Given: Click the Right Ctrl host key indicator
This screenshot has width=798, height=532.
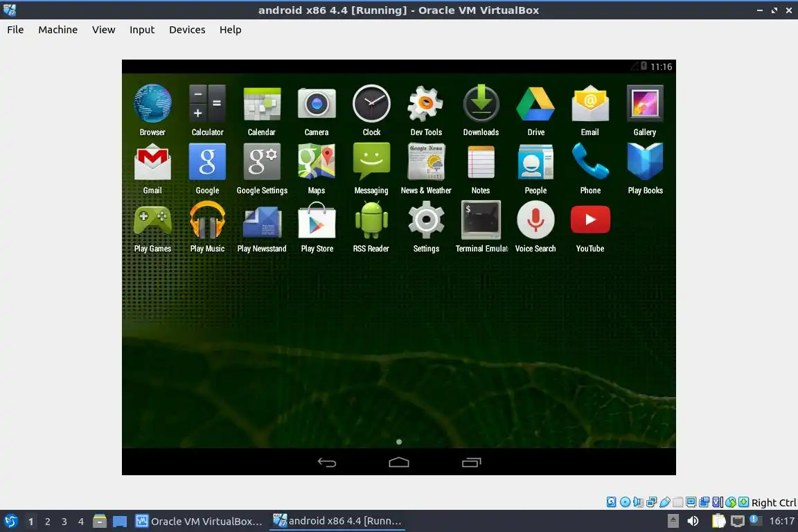Looking at the screenshot, I should point(774,502).
